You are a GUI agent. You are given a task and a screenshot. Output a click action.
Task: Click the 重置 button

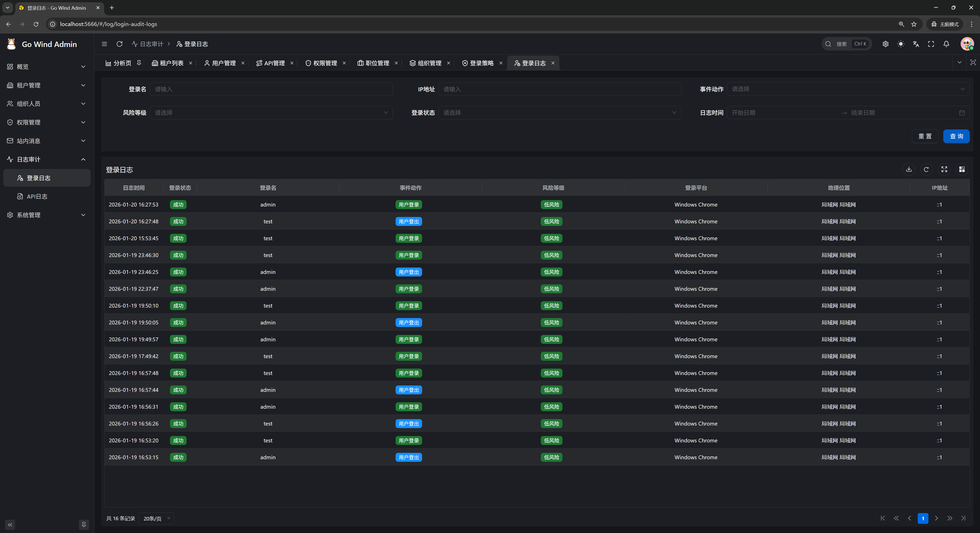click(925, 136)
